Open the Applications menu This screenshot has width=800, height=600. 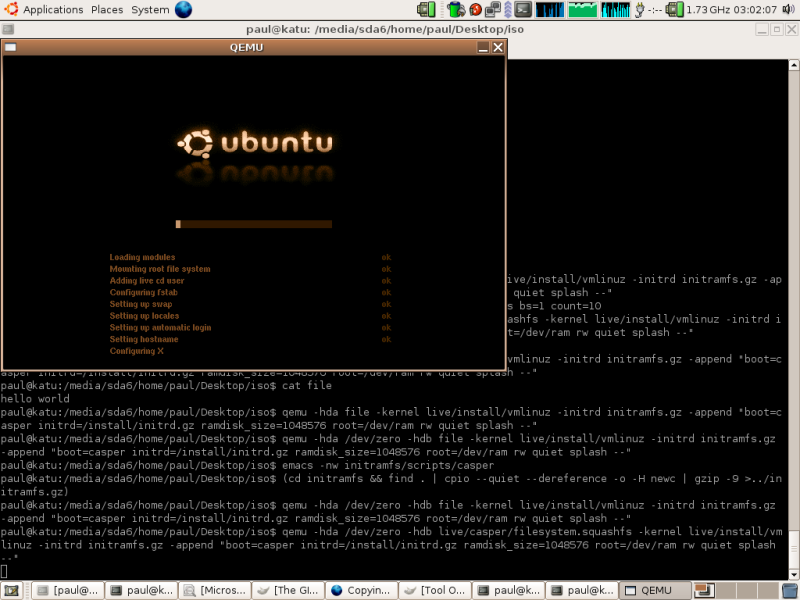(x=53, y=10)
